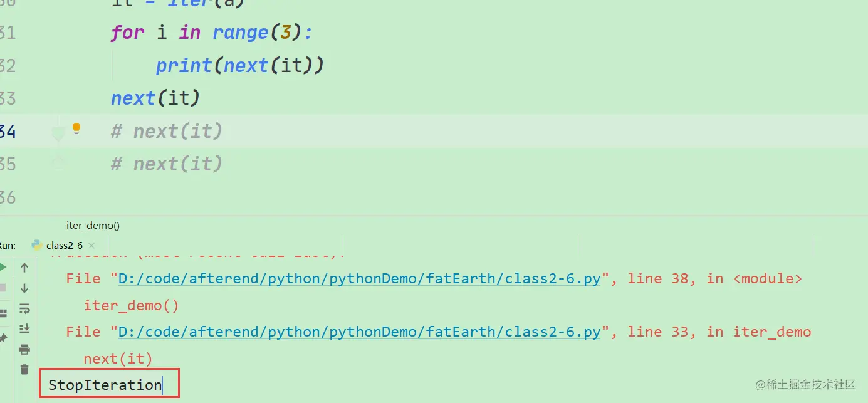The height and width of the screenshot is (403, 868).
Task: Click the Down the Stack Trace arrow
Action: click(x=24, y=288)
